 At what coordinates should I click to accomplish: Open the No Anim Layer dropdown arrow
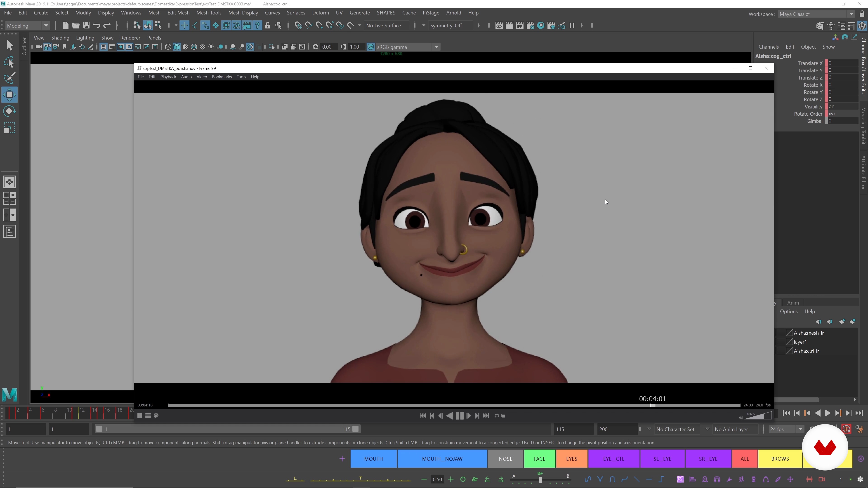(x=707, y=429)
